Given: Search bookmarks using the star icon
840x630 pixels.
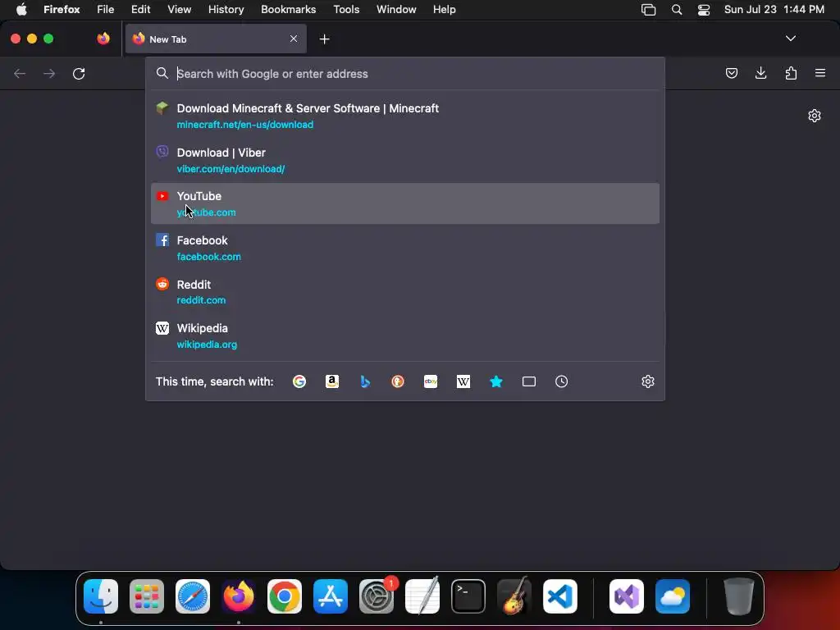Looking at the screenshot, I should pos(496,381).
